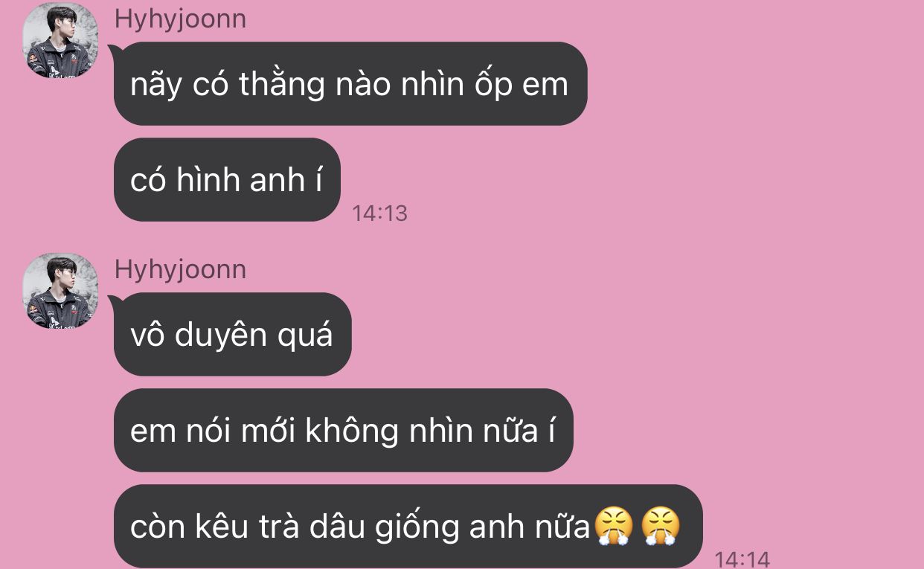Open Hyhyjoonn's avatar beside the first message
Screen dimensions: 924x569
point(60,40)
